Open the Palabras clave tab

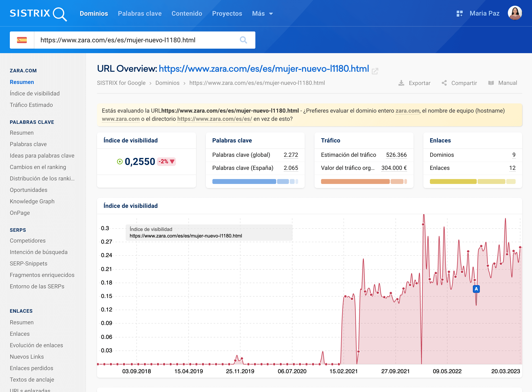pyautogui.click(x=140, y=13)
